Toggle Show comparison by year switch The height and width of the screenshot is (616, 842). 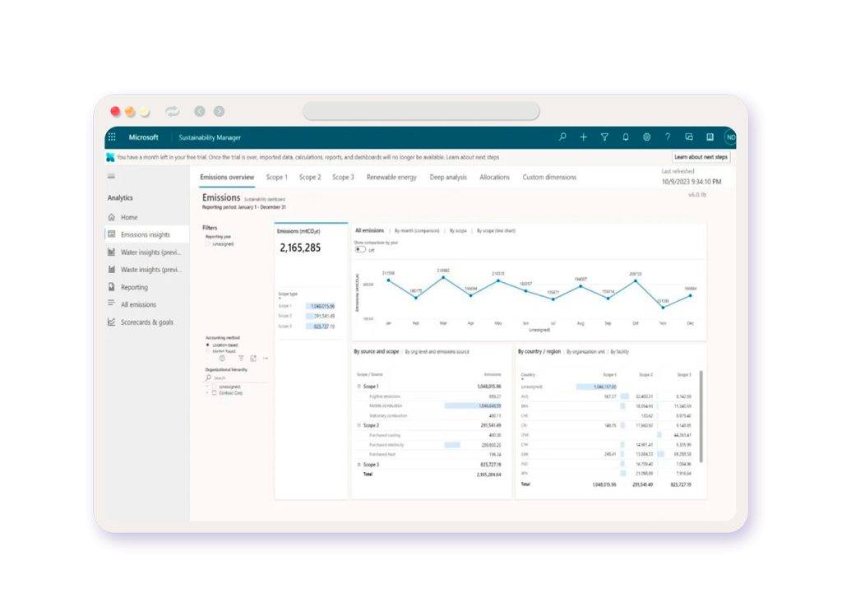click(360, 250)
